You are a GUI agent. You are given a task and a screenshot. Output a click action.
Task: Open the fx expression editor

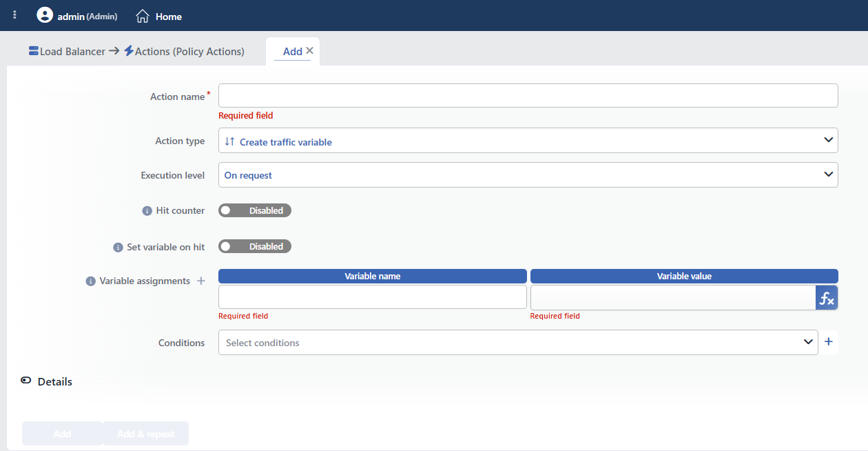[827, 298]
